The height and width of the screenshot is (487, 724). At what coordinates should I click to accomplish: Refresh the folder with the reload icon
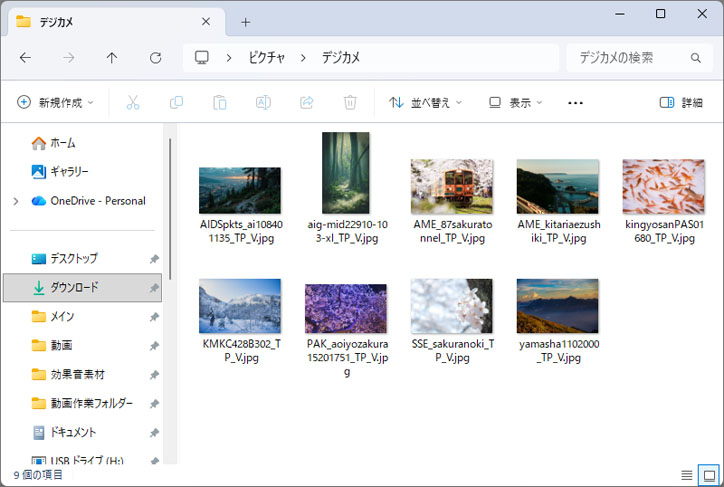coord(155,58)
